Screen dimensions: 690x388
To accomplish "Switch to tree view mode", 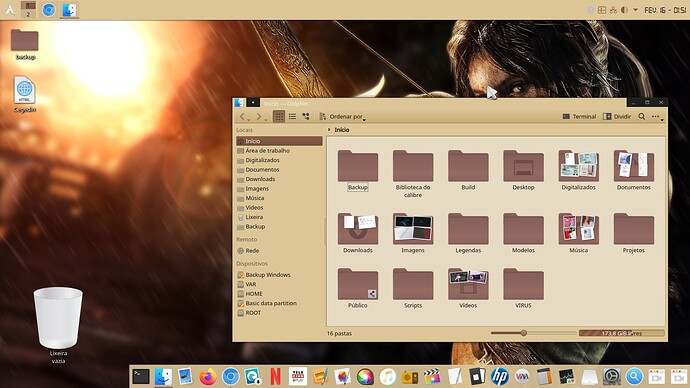I will 306,116.
